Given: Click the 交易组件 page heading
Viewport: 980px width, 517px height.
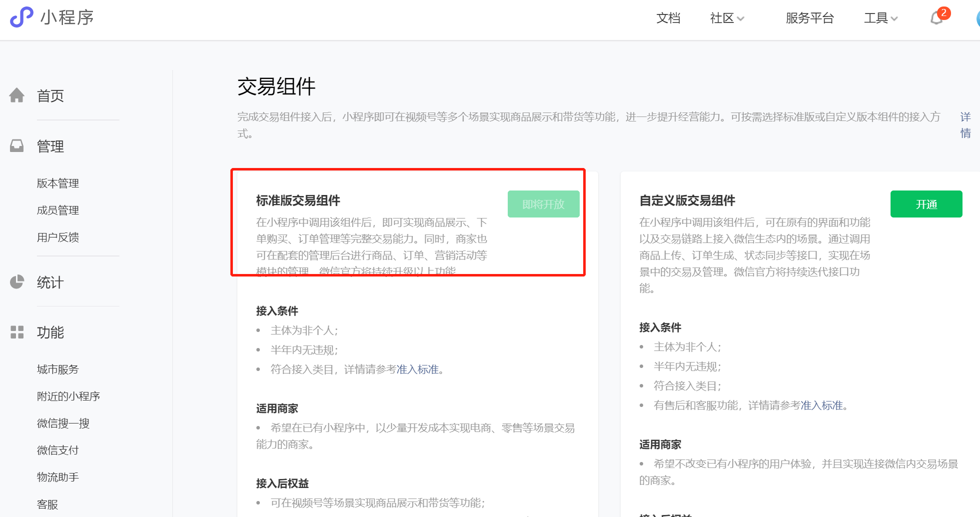Looking at the screenshot, I should (x=276, y=86).
